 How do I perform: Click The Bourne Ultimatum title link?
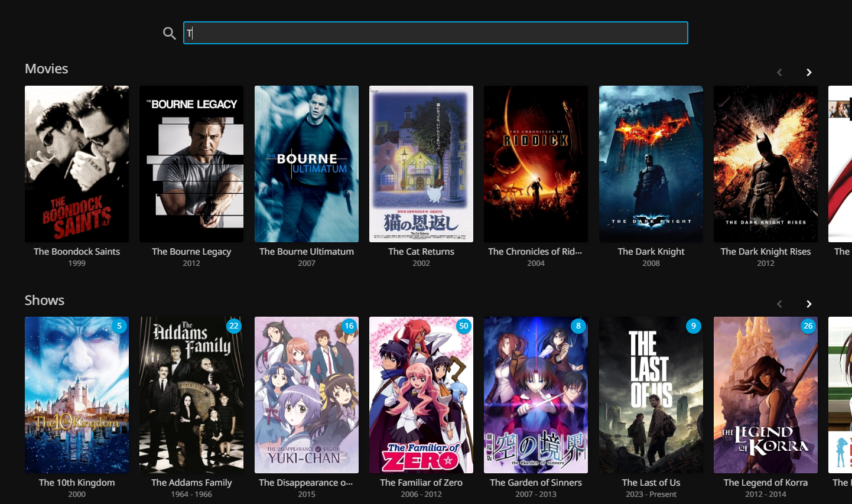tap(307, 251)
